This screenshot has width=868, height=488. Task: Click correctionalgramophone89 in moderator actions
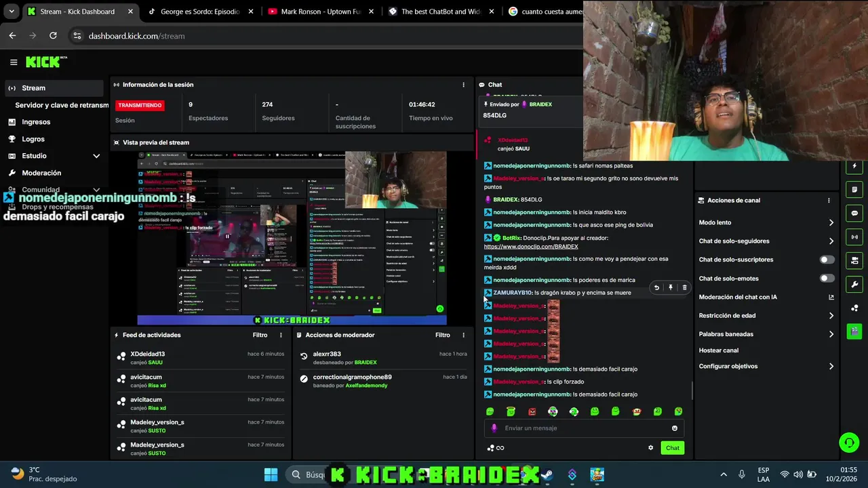352,377
